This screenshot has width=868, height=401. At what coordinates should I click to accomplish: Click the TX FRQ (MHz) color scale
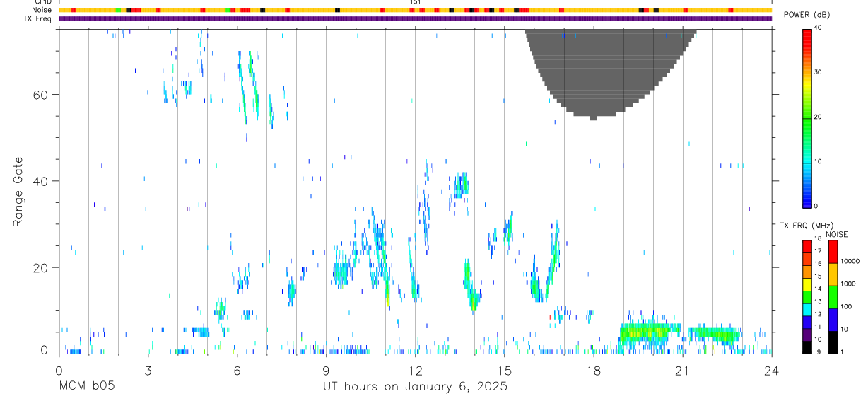tap(807, 297)
